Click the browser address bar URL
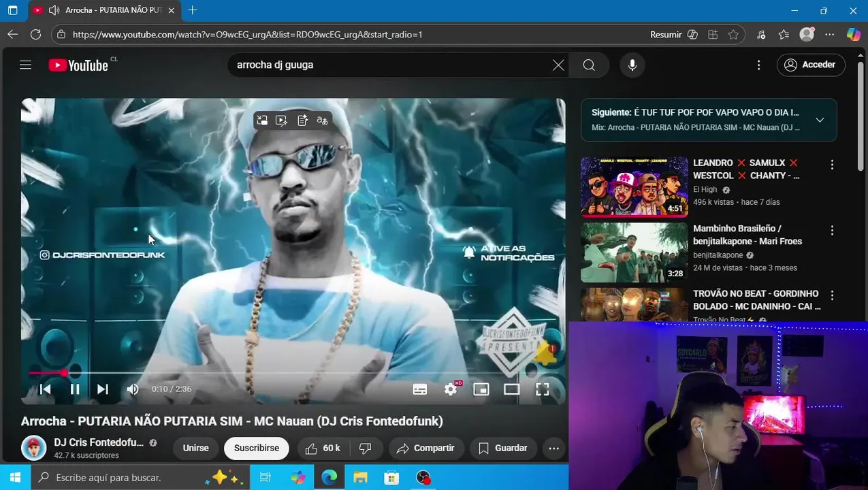868x490 pixels. click(248, 34)
